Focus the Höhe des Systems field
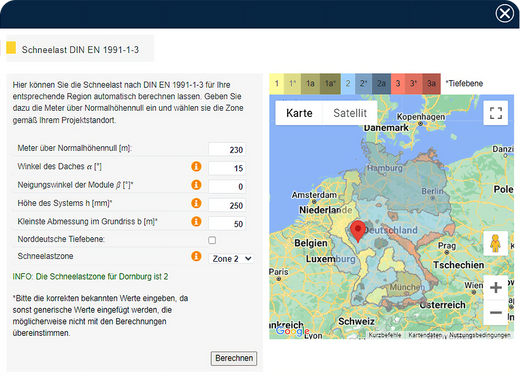Viewport: 520px width, 390px height. coord(227,205)
